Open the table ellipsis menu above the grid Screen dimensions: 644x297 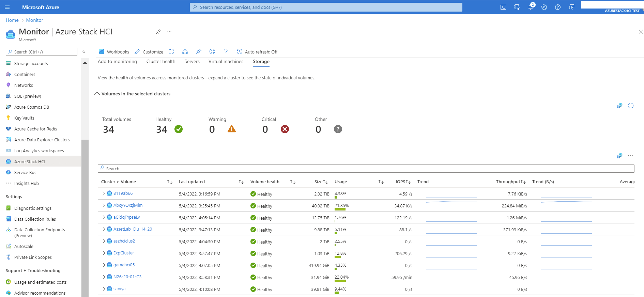[x=631, y=156]
